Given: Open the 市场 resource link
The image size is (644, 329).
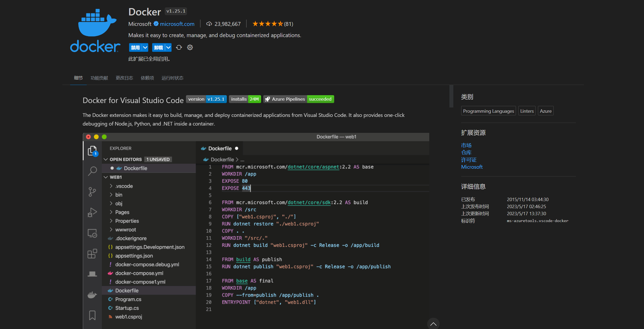Looking at the screenshot, I should [x=466, y=145].
